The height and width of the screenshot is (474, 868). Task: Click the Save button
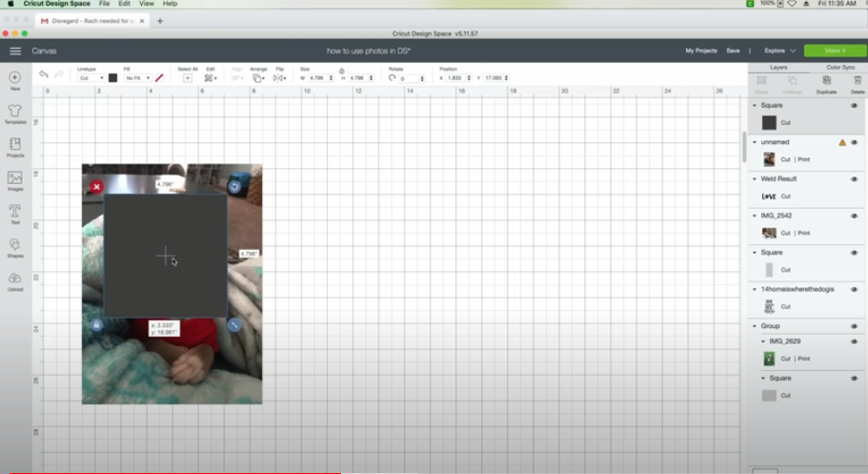733,51
